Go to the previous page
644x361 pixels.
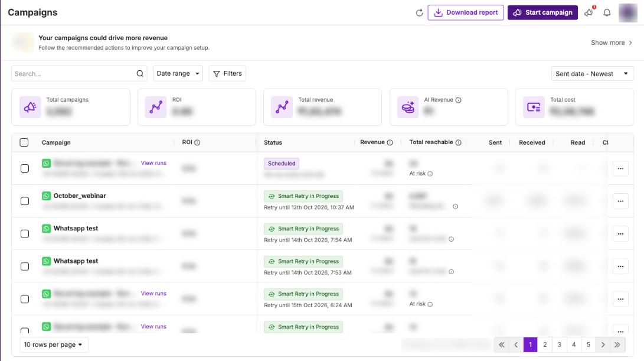point(516,345)
